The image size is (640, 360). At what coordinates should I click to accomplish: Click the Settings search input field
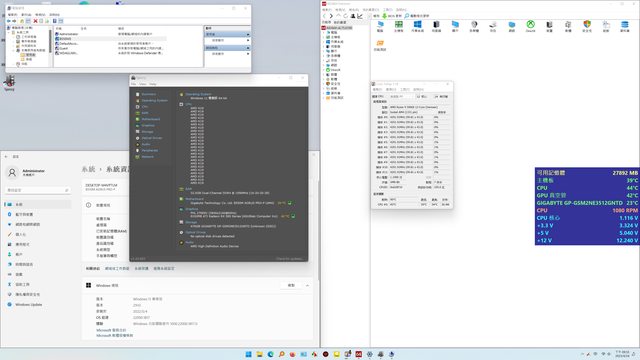pyautogui.click(x=37, y=190)
